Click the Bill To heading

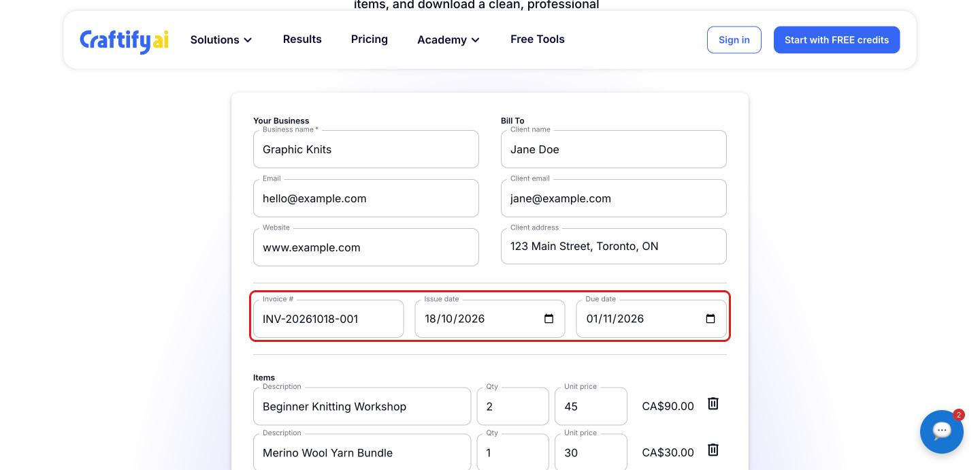(x=512, y=121)
